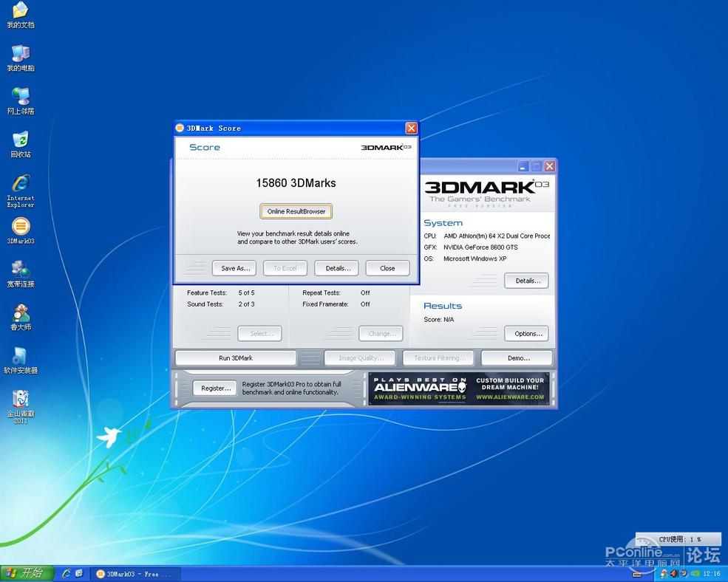728x582 pixels.
Task: Launch Internet Explorer from the quick launch bar
Action: click(67, 574)
